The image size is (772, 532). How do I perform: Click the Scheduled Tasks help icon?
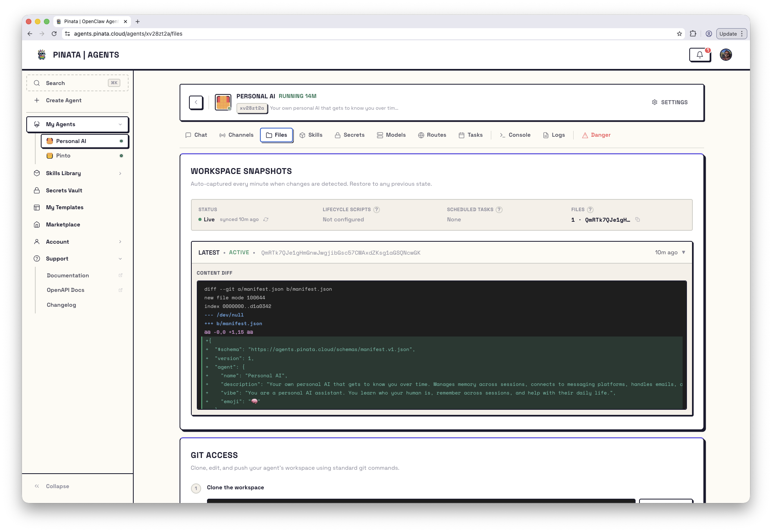click(x=499, y=210)
